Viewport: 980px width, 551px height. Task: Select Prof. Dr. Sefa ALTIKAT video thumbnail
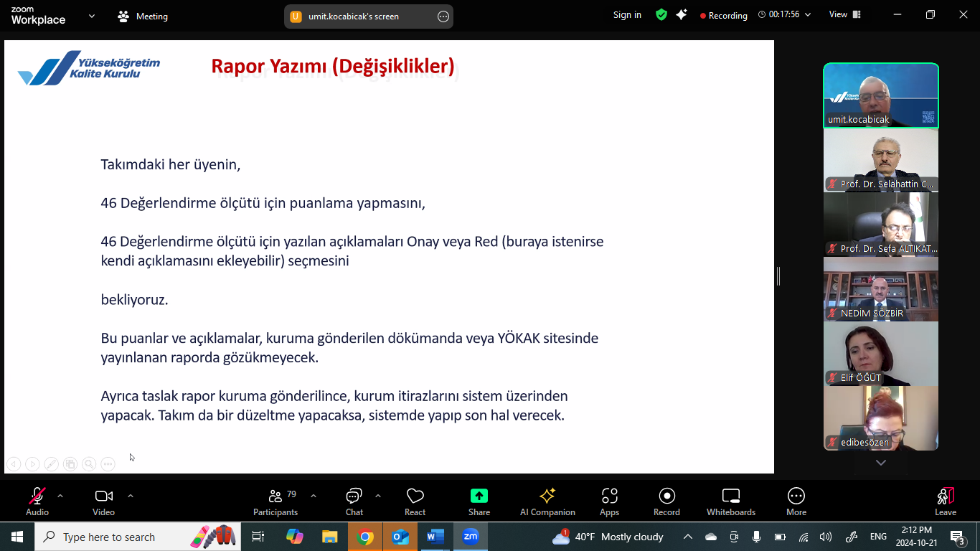[881, 225]
